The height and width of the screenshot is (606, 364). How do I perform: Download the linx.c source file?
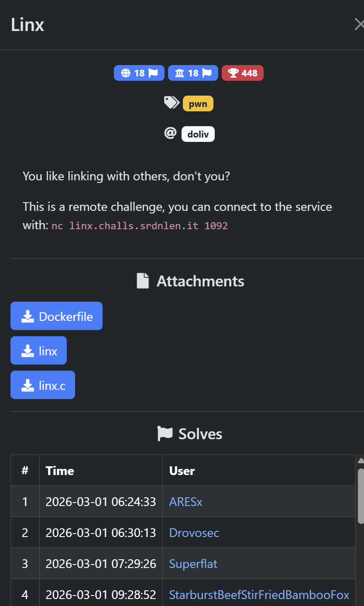tap(43, 385)
